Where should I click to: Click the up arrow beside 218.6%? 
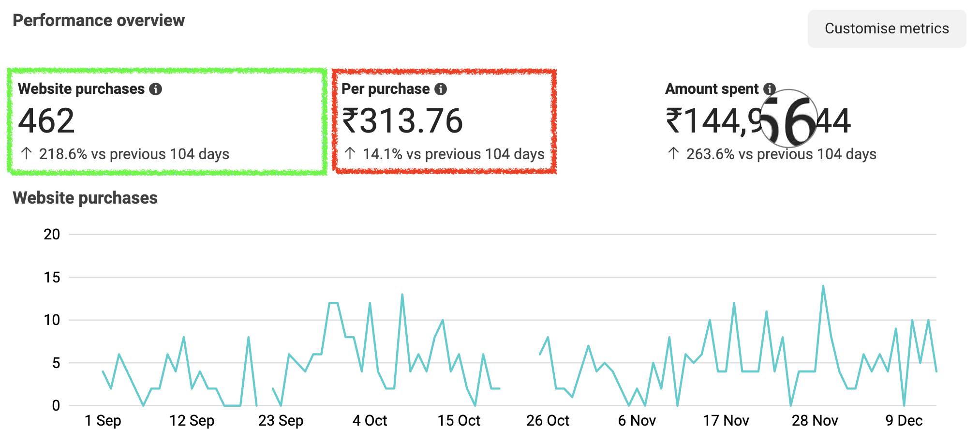click(27, 154)
